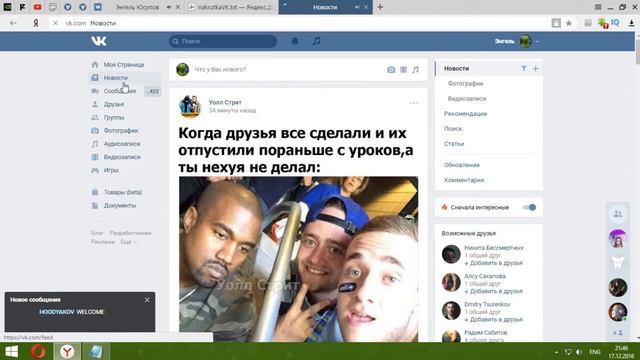This screenshot has height=360, width=640.
Task: Add Алсу Сахапова to friends
Action: (x=493, y=291)
